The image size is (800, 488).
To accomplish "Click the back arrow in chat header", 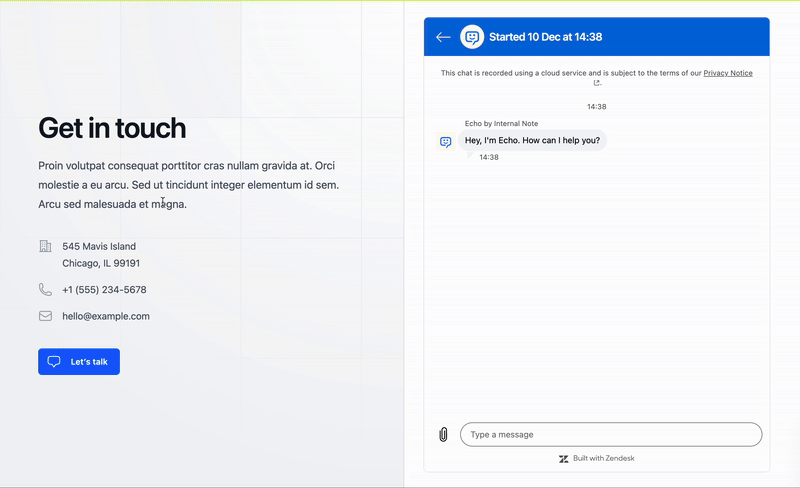I will (x=443, y=38).
